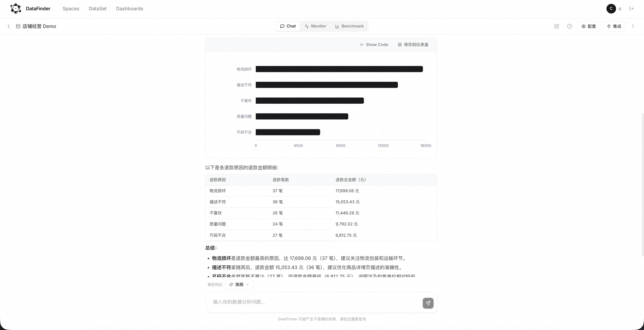Click the 物流损坏 bar in the chart
Image resolution: width=644 pixels, height=330 pixels.
pyautogui.click(x=339, y=69)
